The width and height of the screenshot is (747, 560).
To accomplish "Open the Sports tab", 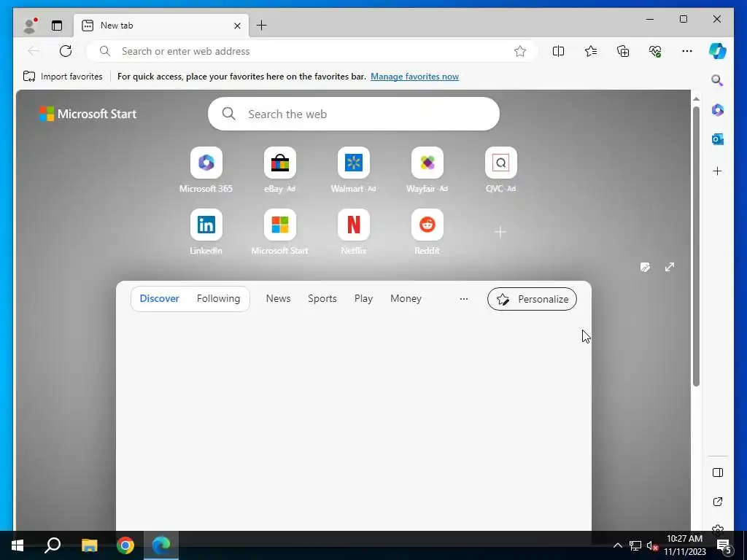I will (322, 298).
